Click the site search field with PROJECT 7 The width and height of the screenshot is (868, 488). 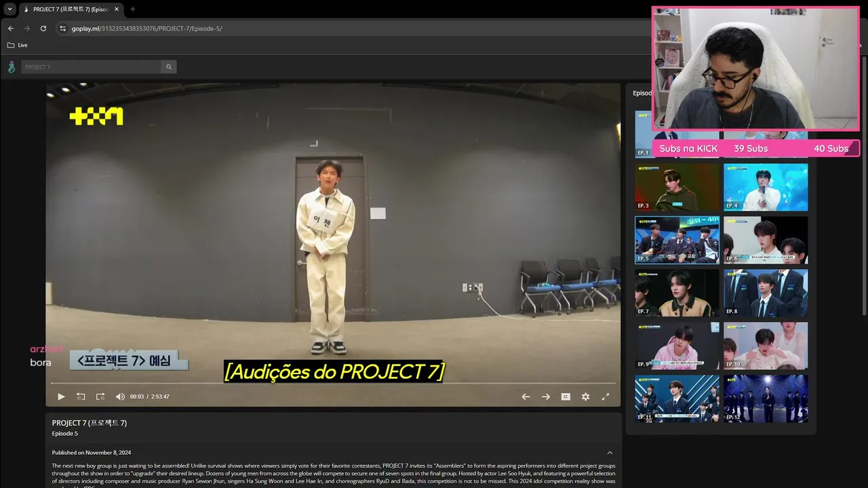tap(92, 67)
